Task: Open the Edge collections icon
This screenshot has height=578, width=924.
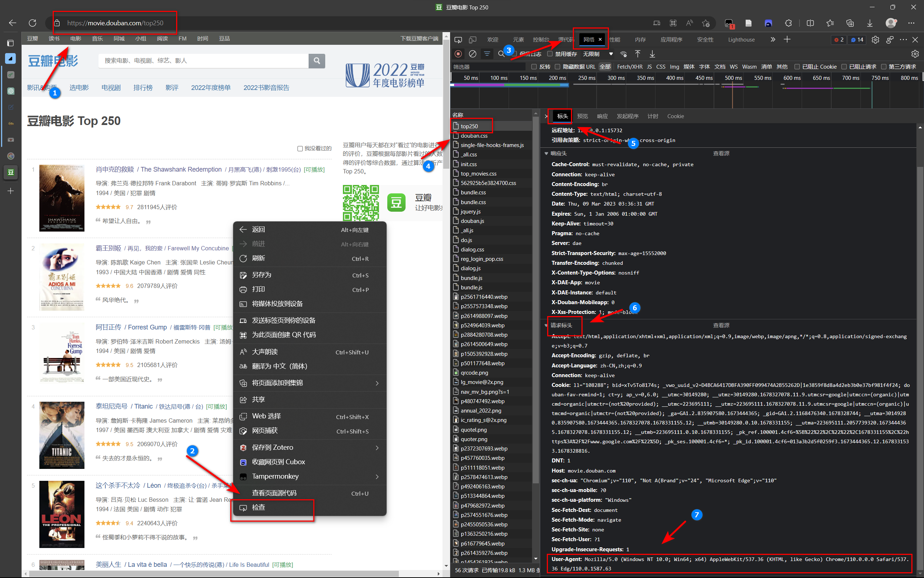Action: [850, 23]
